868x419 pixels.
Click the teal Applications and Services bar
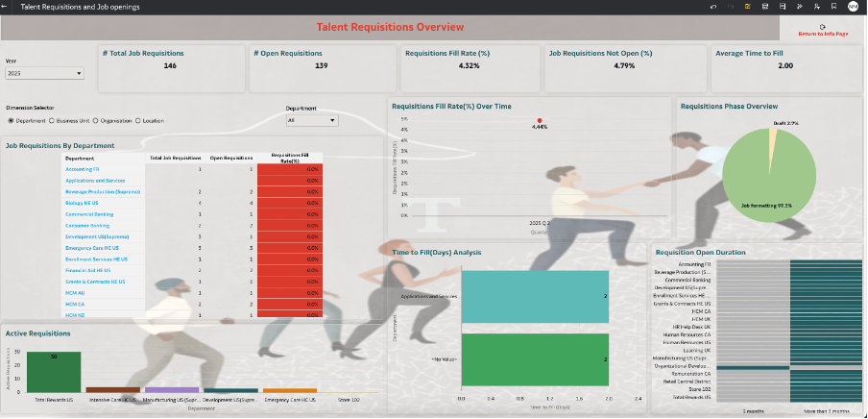pyautogui.click(x=535, y=297)
